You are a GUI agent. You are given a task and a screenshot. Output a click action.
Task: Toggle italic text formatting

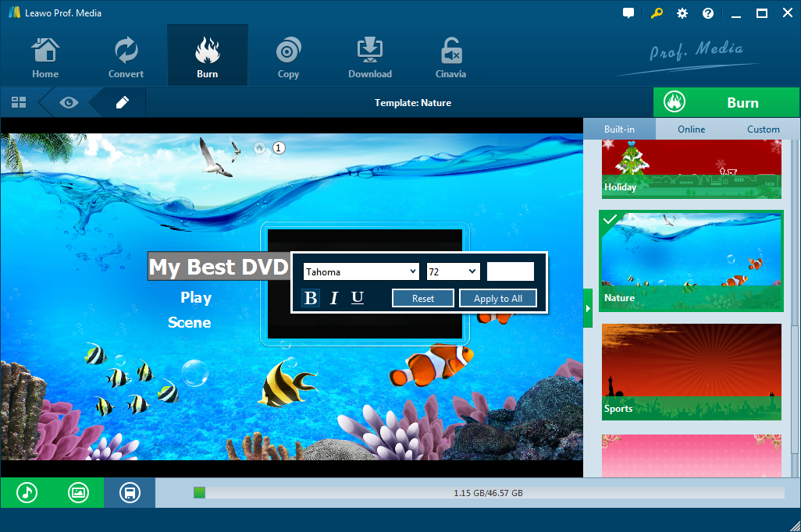click(x=334, y=298)
